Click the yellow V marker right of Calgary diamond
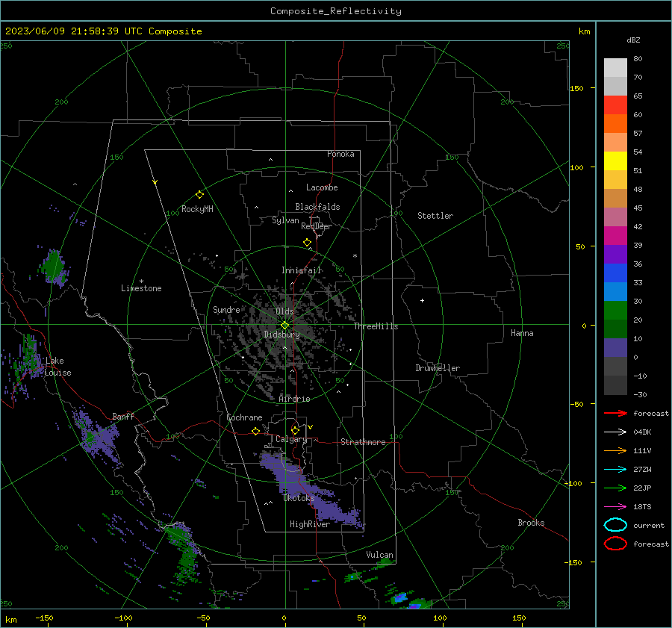This screenshot has height=628, width=672. (x=310, y=427)
